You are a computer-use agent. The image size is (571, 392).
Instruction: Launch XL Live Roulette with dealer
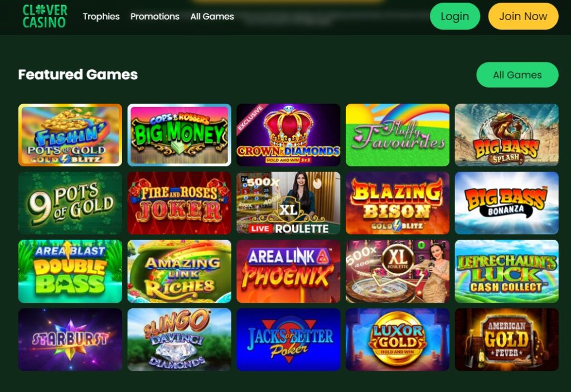(288, 203)
